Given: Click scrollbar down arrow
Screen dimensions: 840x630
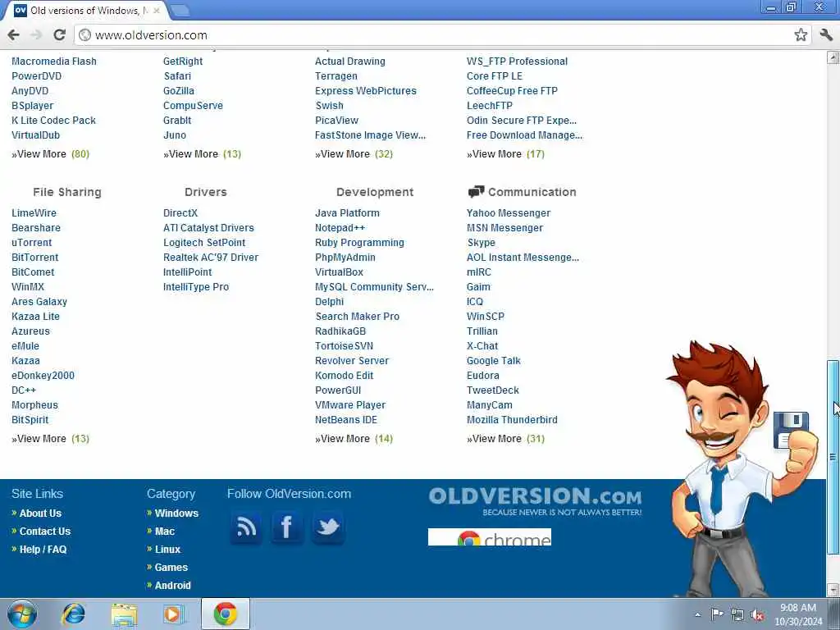Looking at the screenshot, I should pyautogui.click(x=833, y=590).
